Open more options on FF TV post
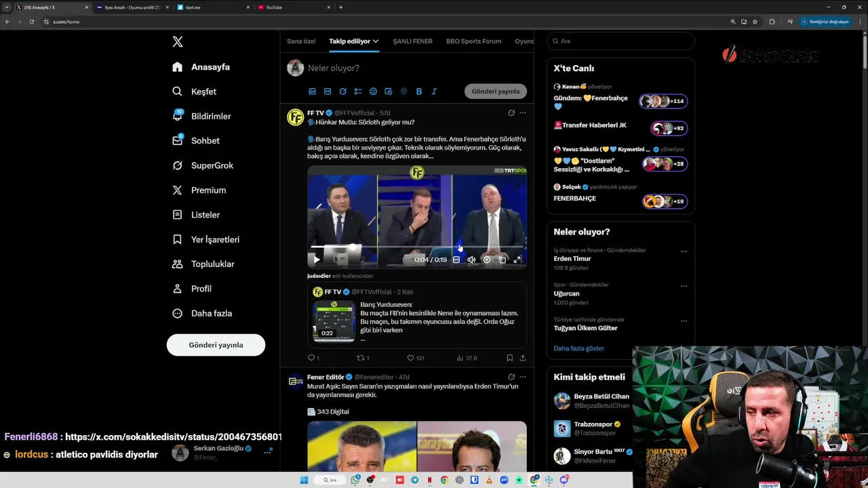The width and height of the screenshot is (868, 488). click(522, 113)
